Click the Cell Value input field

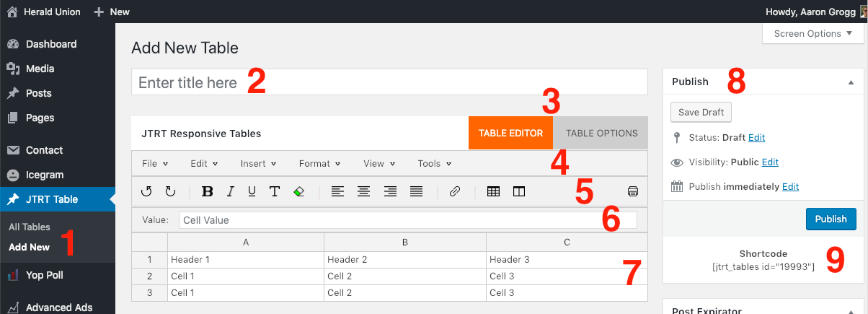[407, 219]
